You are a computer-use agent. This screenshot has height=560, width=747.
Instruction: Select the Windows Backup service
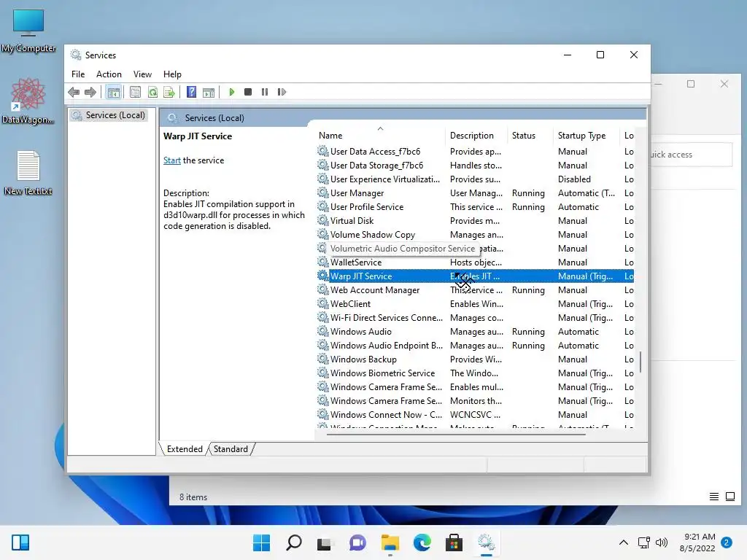474,359
